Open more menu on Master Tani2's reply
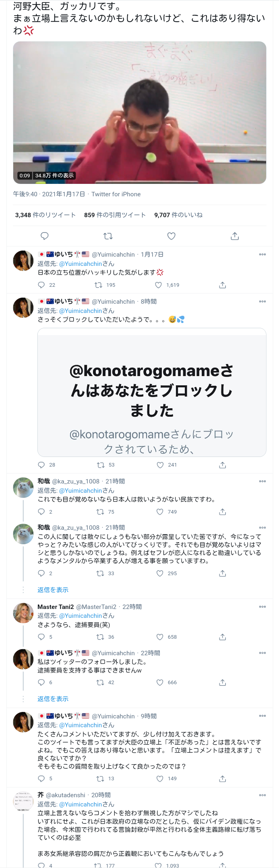279x868 pixels. [262, 607]
